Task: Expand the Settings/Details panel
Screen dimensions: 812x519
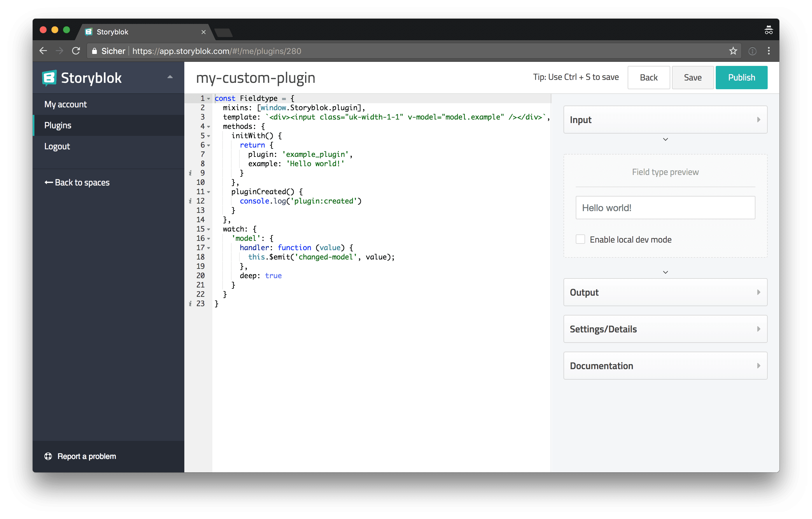Action: pyautogui.click(x=665, y=329)
